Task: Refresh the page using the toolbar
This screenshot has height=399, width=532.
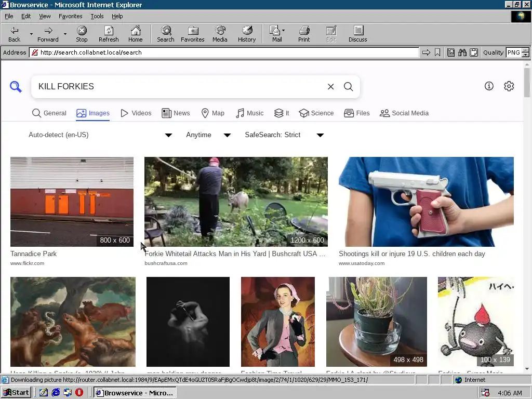Action: point(109,34)
